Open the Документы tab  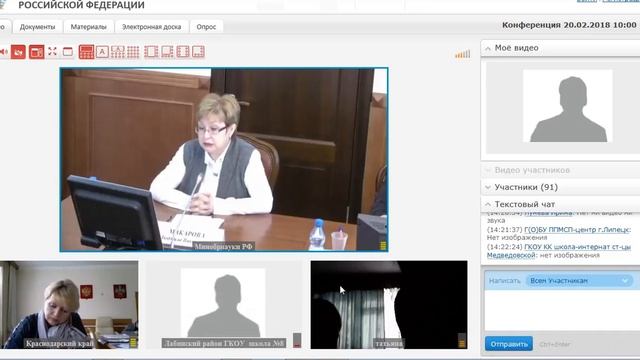tap(38, 27)
